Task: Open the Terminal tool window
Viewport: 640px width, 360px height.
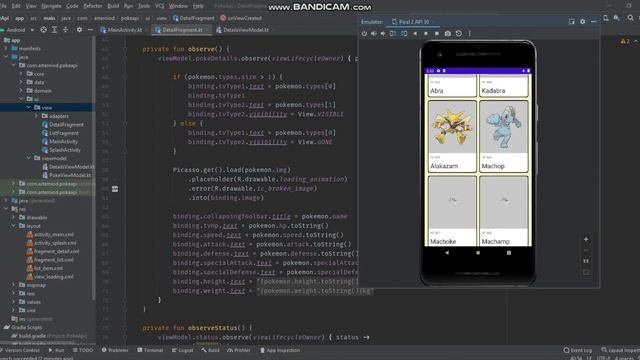Action: click(x=150, y=350)
